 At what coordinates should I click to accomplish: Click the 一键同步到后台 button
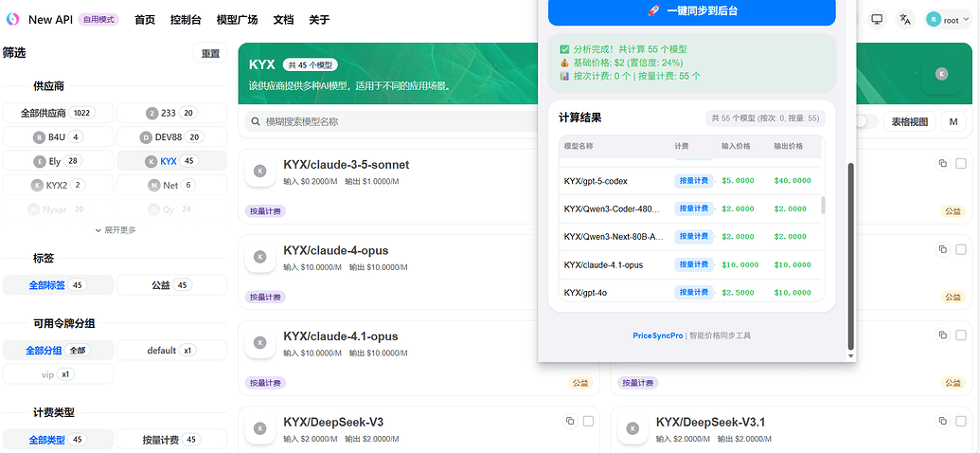tap(692, 10)
